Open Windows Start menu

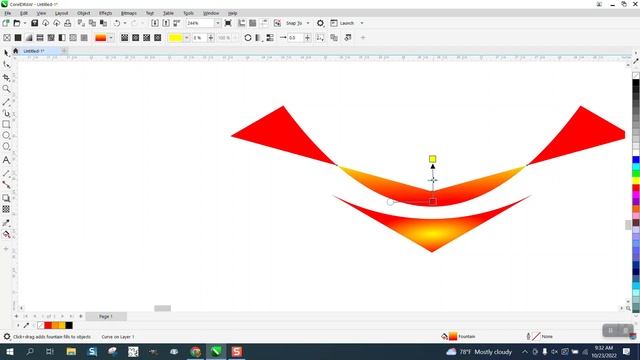coord(9,351)
